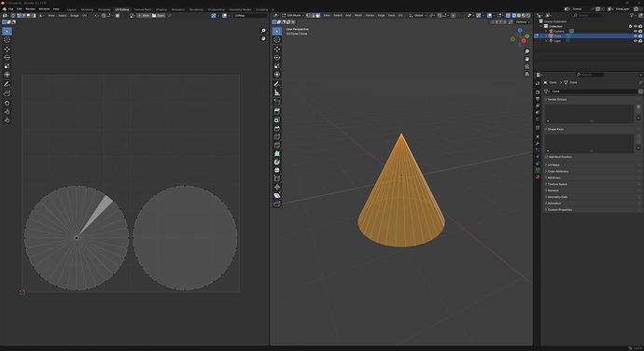644x351 pixels.
Task: Open the Global transform orientation dropdown
Action: [418, 15]
